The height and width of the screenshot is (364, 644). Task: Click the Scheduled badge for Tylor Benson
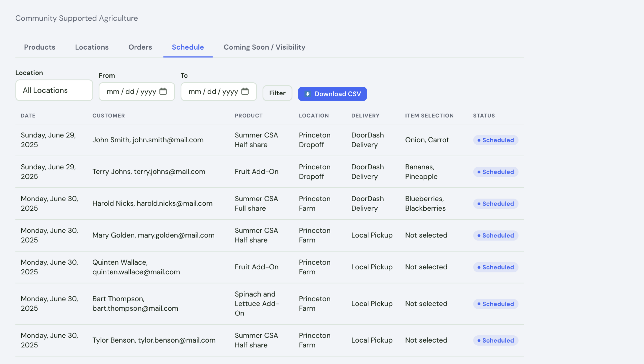[x=496, y=340]
